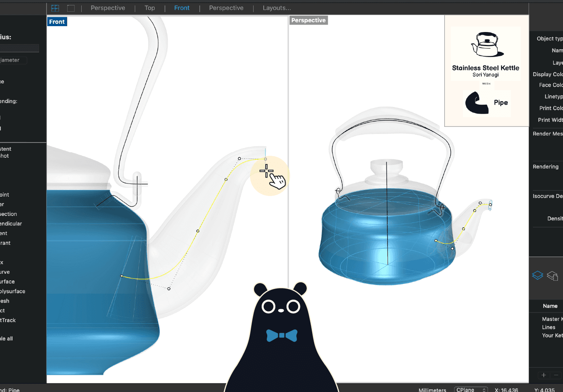This screenshot has height=392, width=563.
Task: Pick the curve endpoint at spout tip
Action: click(265, 159)
